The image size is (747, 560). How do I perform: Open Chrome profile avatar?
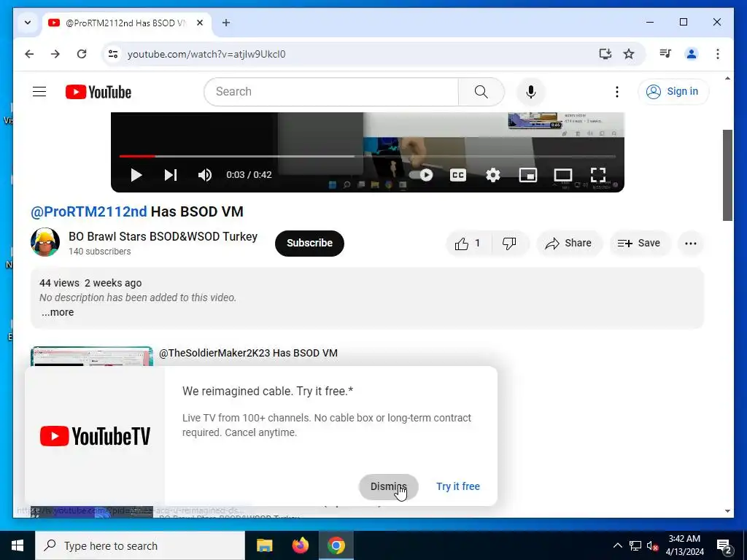[692, 54]
